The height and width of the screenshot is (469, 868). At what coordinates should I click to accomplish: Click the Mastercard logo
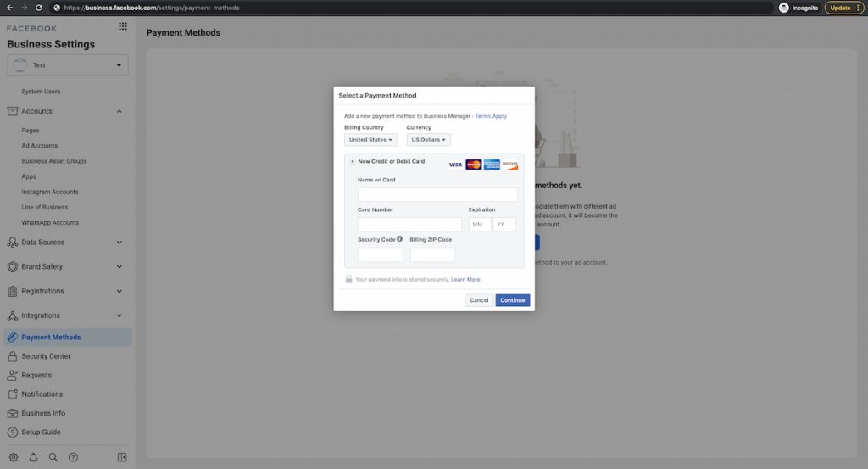[x=473, y=165]
